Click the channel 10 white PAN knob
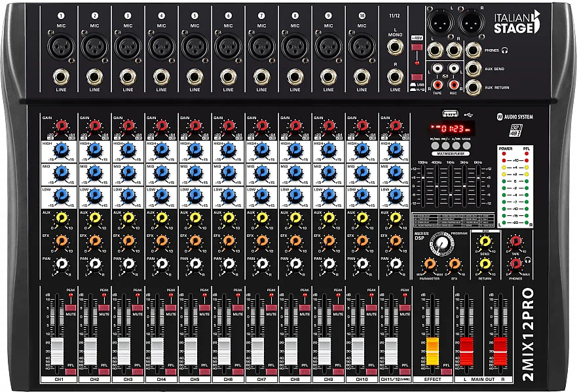The height and width of the screenshot is (392, 577). tap(362, 264)
